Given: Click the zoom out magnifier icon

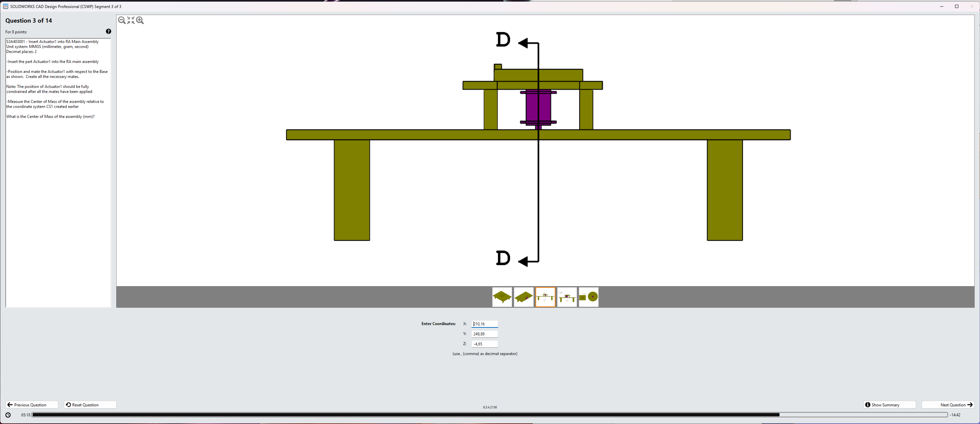Looking at the screenshot, I should pos(122,20).
